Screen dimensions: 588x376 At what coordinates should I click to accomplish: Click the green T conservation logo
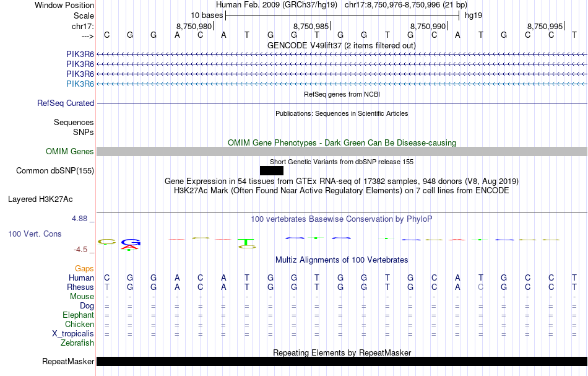pyautogui.click(x=246, y=243)
